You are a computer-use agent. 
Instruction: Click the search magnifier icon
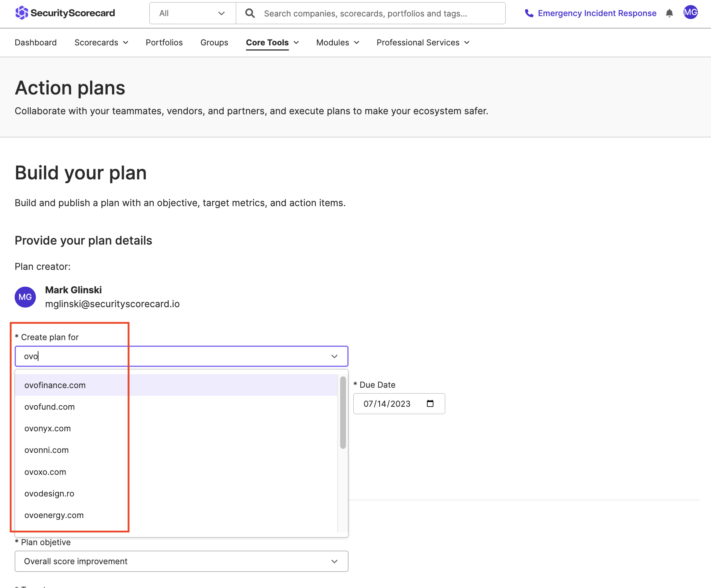pyautogui.click(x=250, y=13)
